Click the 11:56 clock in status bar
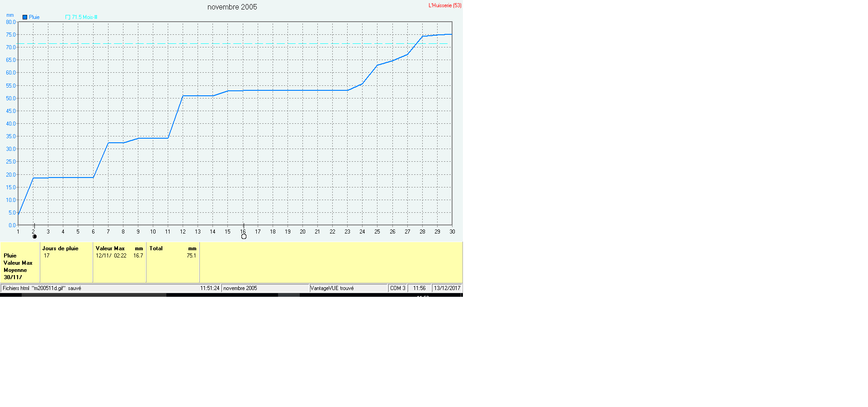This screenshot has width=868, height=407. [420, 288]
